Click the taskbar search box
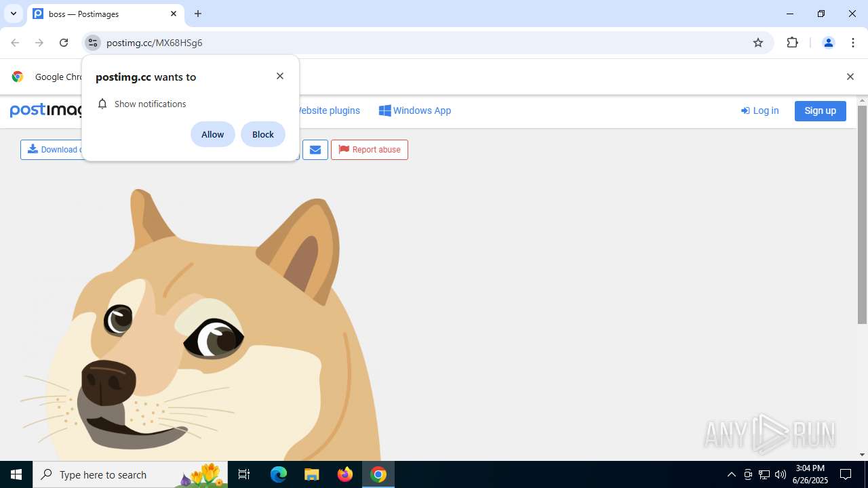The width and height of the screenshot is (868, 488). click(x=130, y=474)
